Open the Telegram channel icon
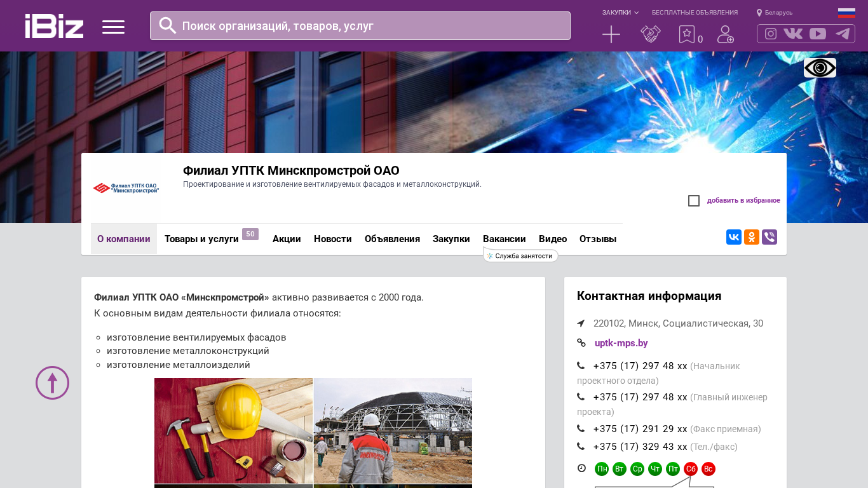 pos(843,34)
